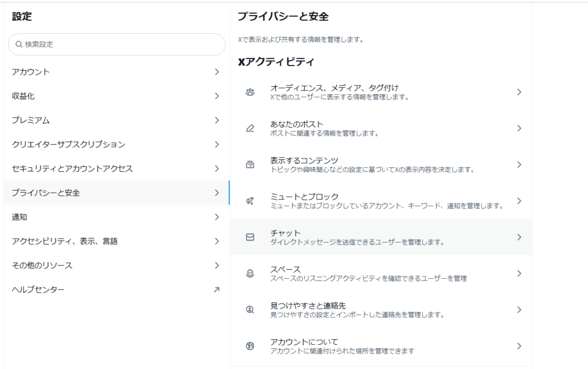Click the スペース microphone icon
Viewport: 588px width, 369px height.
[x=250, y=274]
